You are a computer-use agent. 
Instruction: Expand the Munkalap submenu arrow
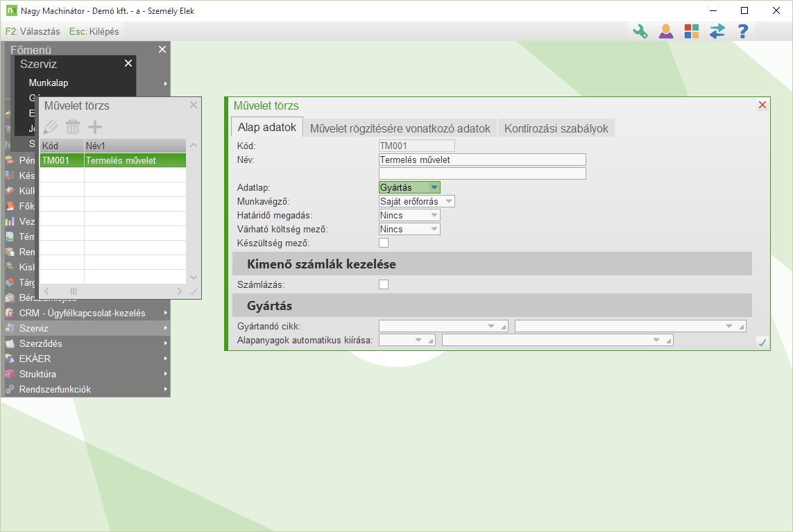165,83
